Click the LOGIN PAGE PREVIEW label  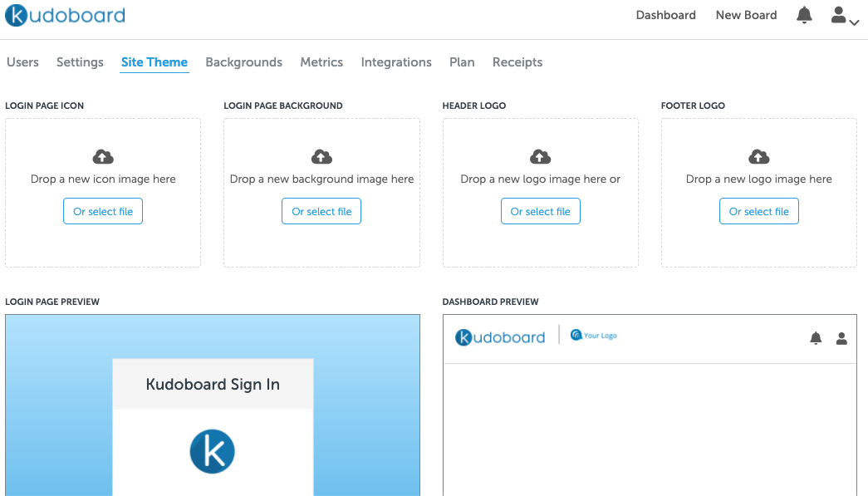click(52, 302)
